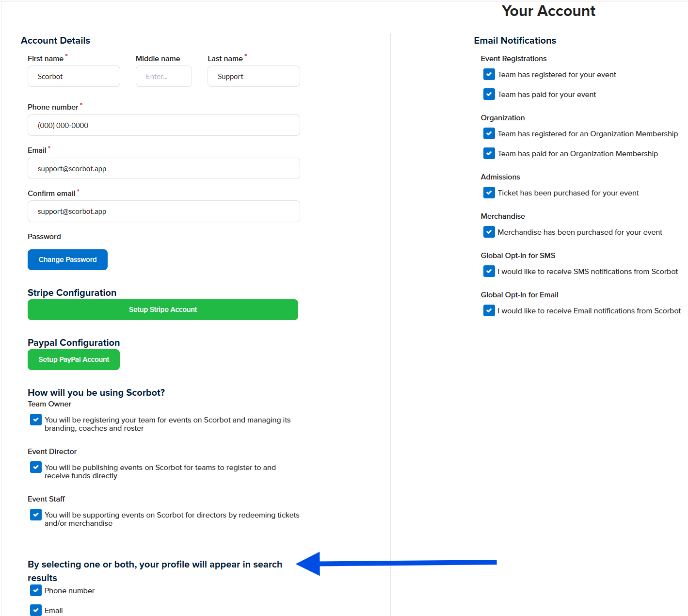
Task: Click the Last name input field
Action: pyautogui.click(x=254, y=77)
